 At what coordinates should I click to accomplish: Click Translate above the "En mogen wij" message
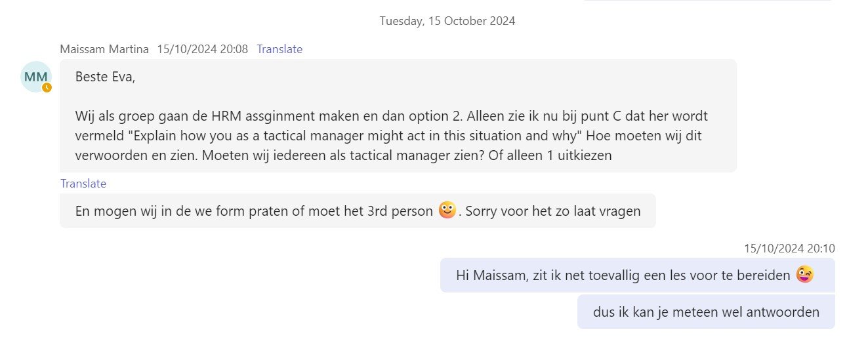pyautogui.click(x=83, y=184)
